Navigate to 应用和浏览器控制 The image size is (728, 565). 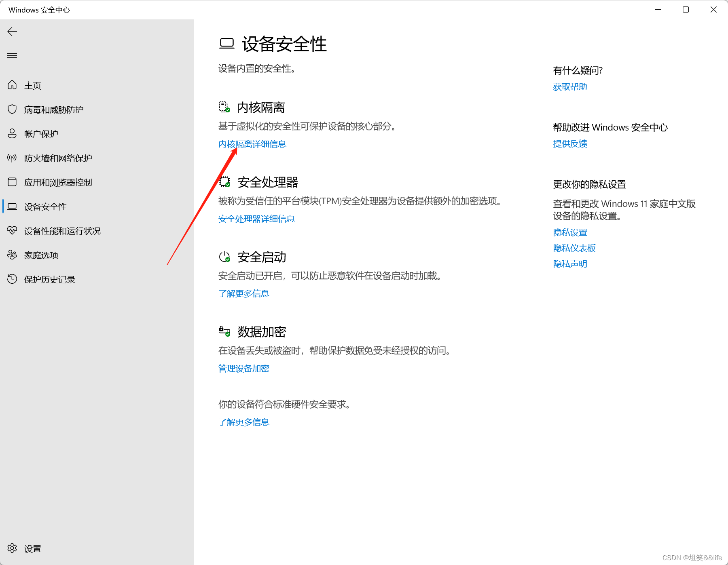pyautogui.click(x=97, y=182)
